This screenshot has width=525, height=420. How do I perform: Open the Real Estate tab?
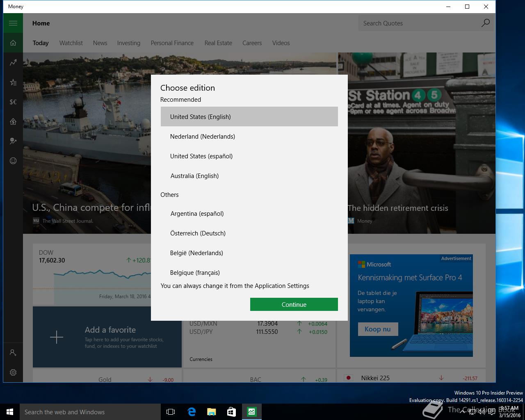coord(218,43)
